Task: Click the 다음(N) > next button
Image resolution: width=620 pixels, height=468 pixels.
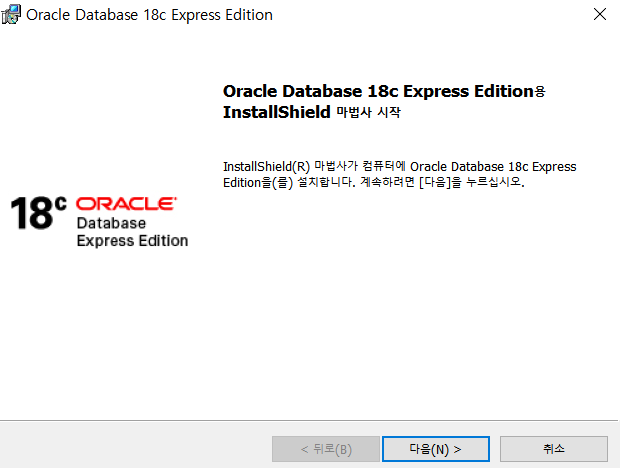Action: click(x=436, y=449)
